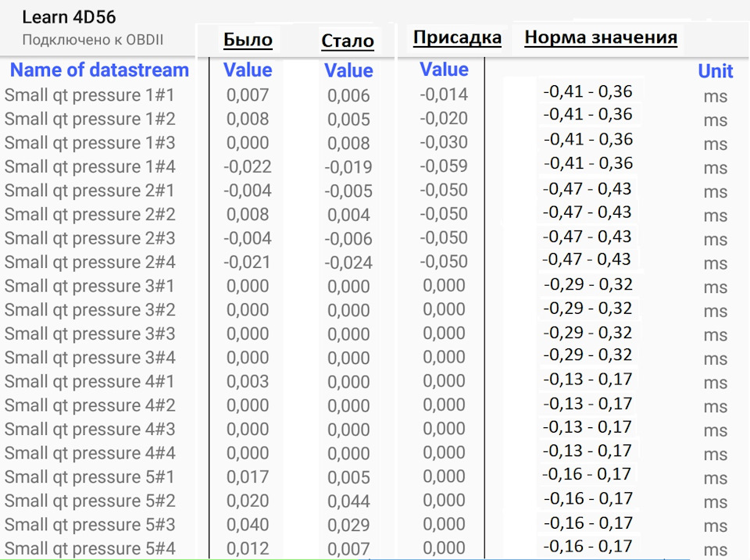Click Было value -0,021 for 2#4
The image size is (750, 560).
click(247, 262)
